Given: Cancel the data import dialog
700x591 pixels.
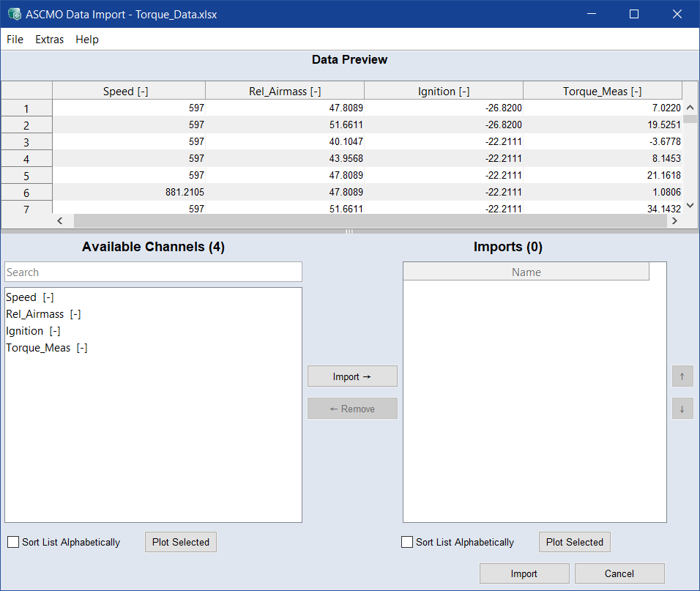Looking at the screenshot, I should pyautogui.click(x=619, y=573).
